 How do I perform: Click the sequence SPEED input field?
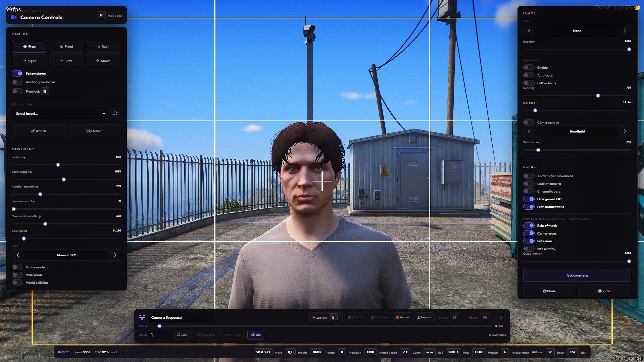(x=160, y=335)
